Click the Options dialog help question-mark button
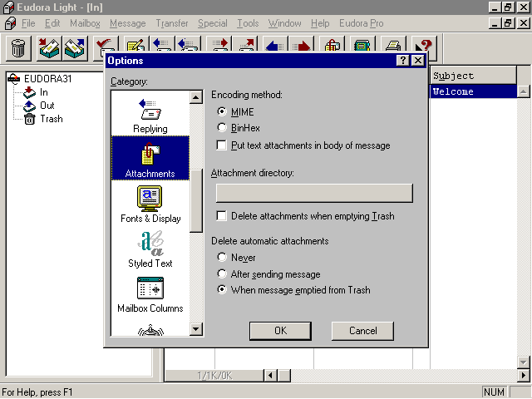Screen dimensions: 532x399 (402, 61)
